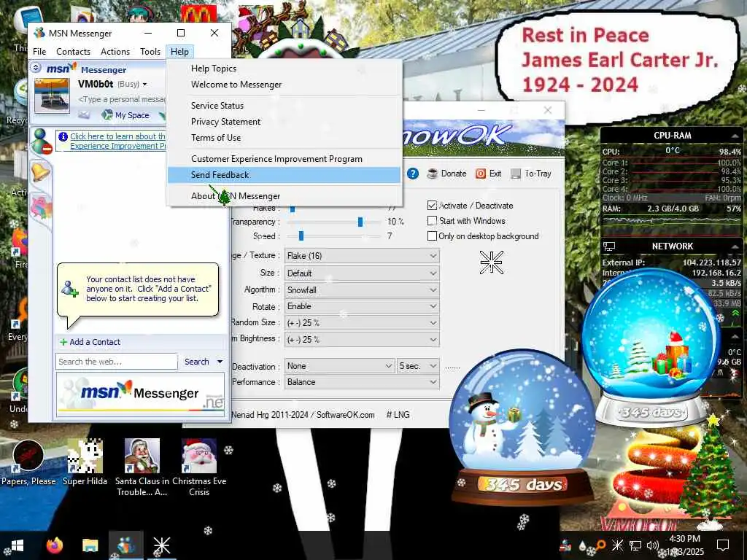Open the notification center icon

pos(723,545)
